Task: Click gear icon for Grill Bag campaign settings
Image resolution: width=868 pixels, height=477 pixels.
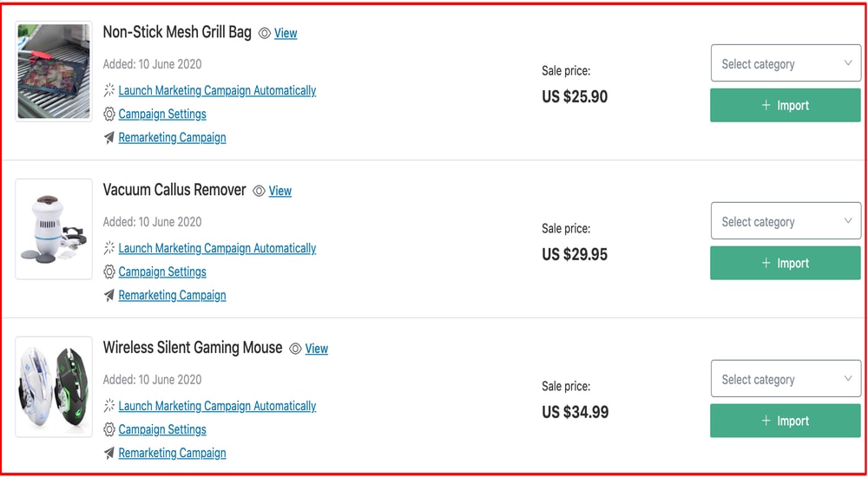Action: click(109, 114)
